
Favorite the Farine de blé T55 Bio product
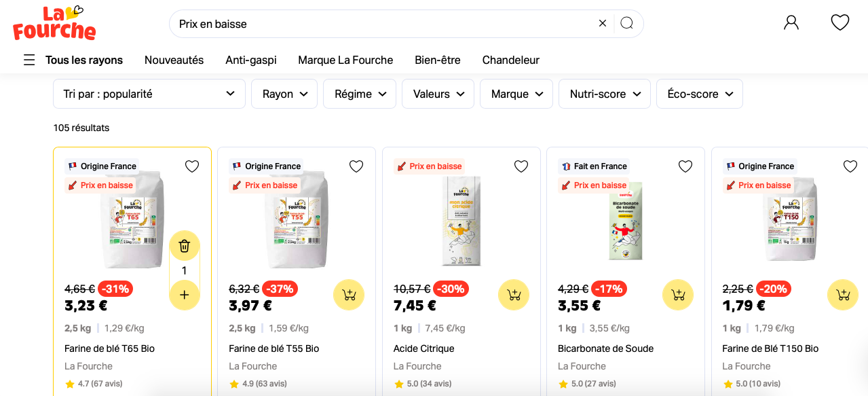tap(356, 166)
